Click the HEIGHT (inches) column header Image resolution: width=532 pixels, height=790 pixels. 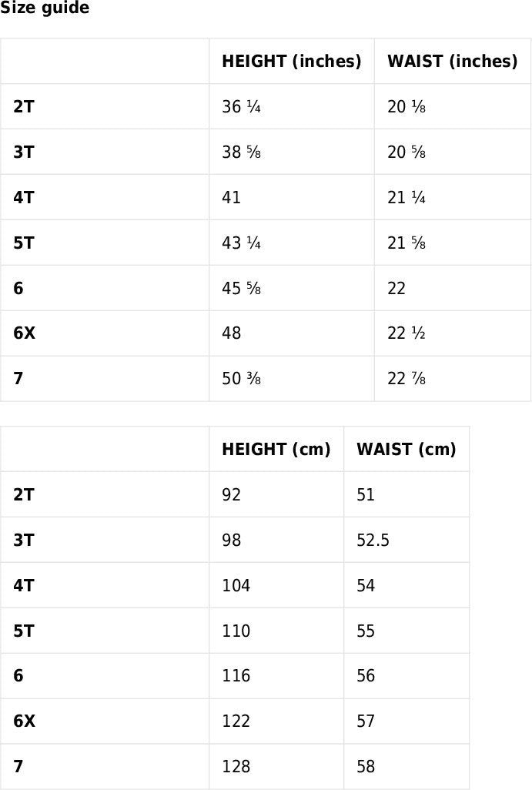pos(291,62)
